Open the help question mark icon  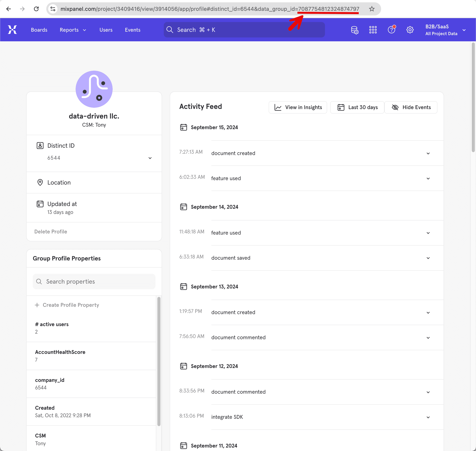pos(392,30)
